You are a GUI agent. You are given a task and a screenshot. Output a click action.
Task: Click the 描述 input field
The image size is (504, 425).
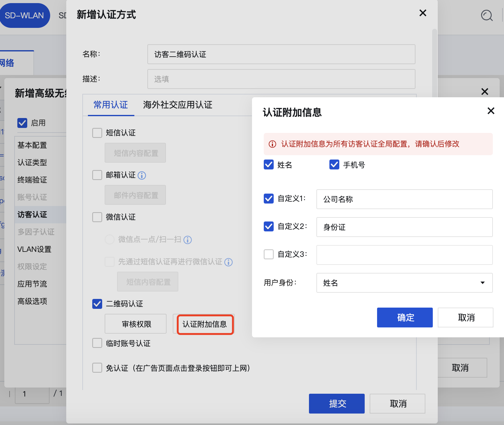coord(281,79)
